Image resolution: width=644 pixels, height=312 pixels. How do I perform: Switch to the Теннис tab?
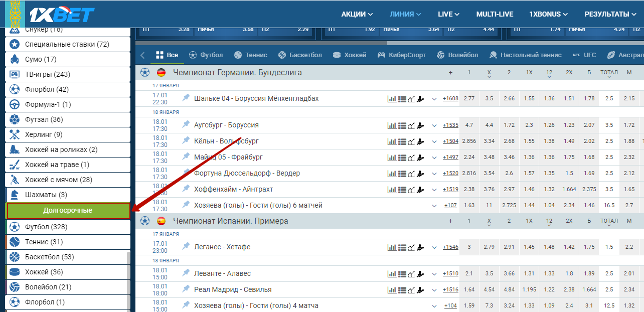click(x=250, y=55)
